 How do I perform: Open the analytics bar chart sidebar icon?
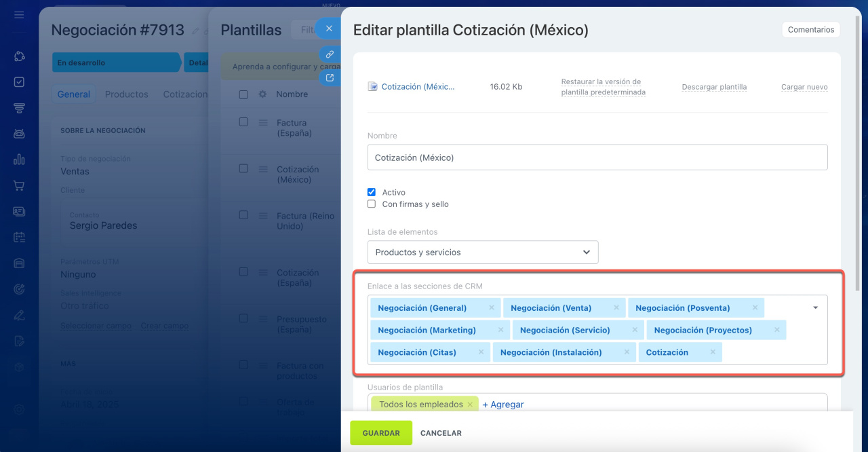click(x=19, y=159)
